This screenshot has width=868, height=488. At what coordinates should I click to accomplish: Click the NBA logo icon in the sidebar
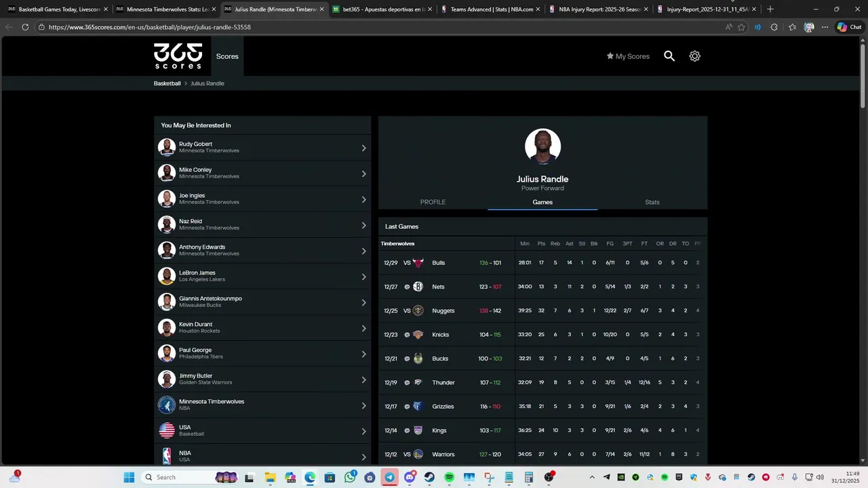pos(167,456)
